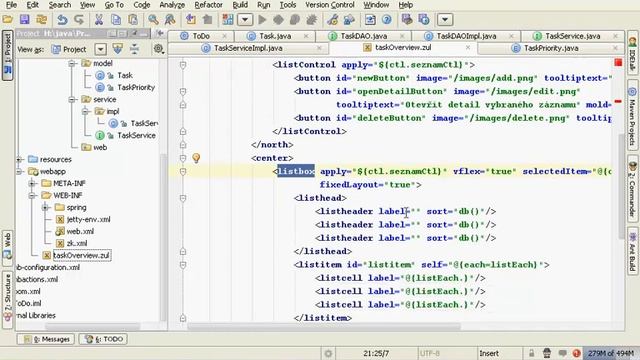This screenshot has height=360, width=640.
Task: Collapse the listhead fold marker in gutter
Action: [x=183, y=198]
